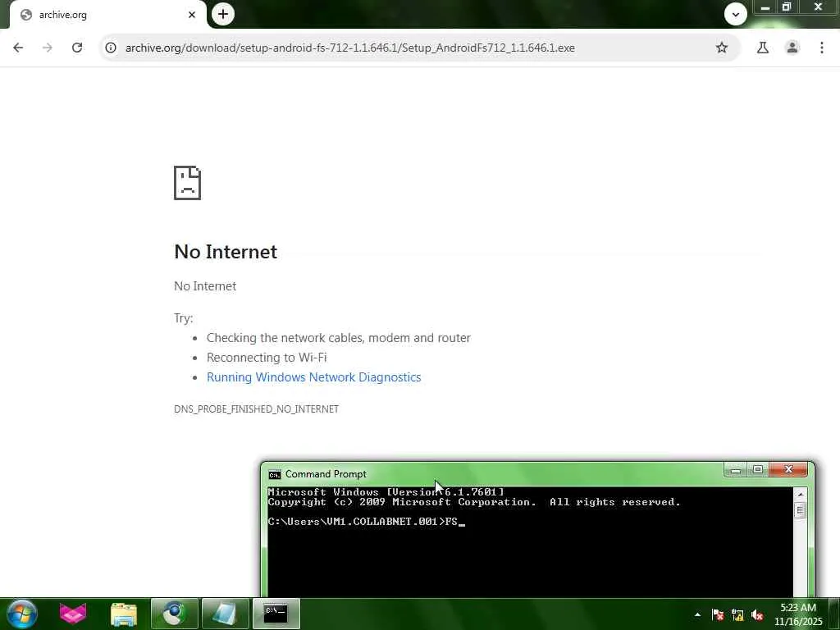Close the Command Prompt window
The width and height of the screenshot is (840, 630).
788,470
